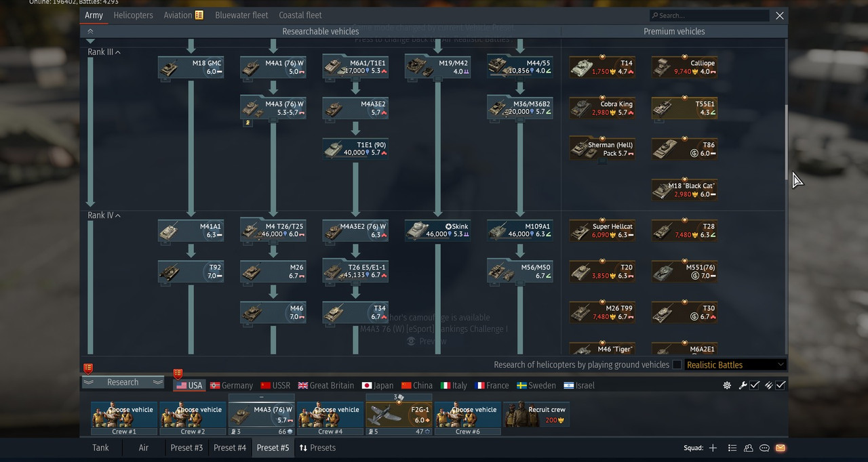The image size is (868, 462).
Task: Click the Squad plus icon to invite players
Action: pyautogui.click(x=713, y=448)
